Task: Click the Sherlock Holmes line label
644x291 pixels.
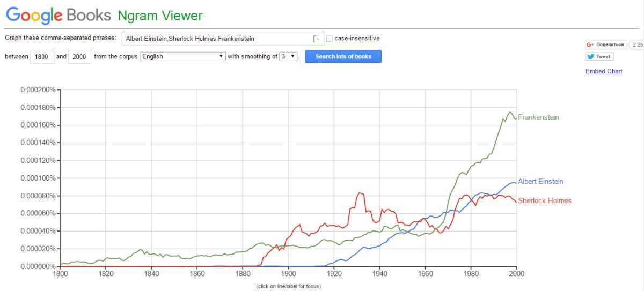Action: coord(544,201)
